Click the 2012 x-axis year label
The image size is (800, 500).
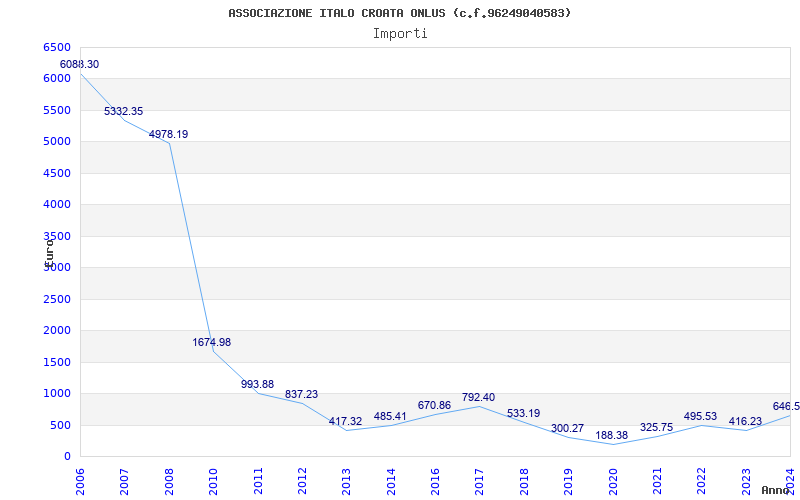click(x=302, y=482)
